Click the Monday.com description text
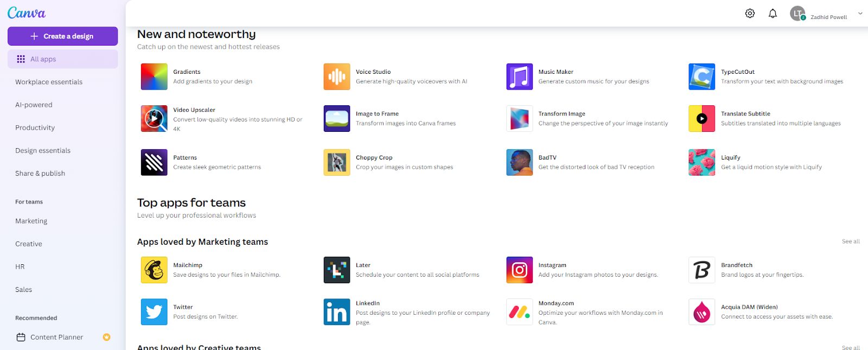868x350 pixels. 601,317
